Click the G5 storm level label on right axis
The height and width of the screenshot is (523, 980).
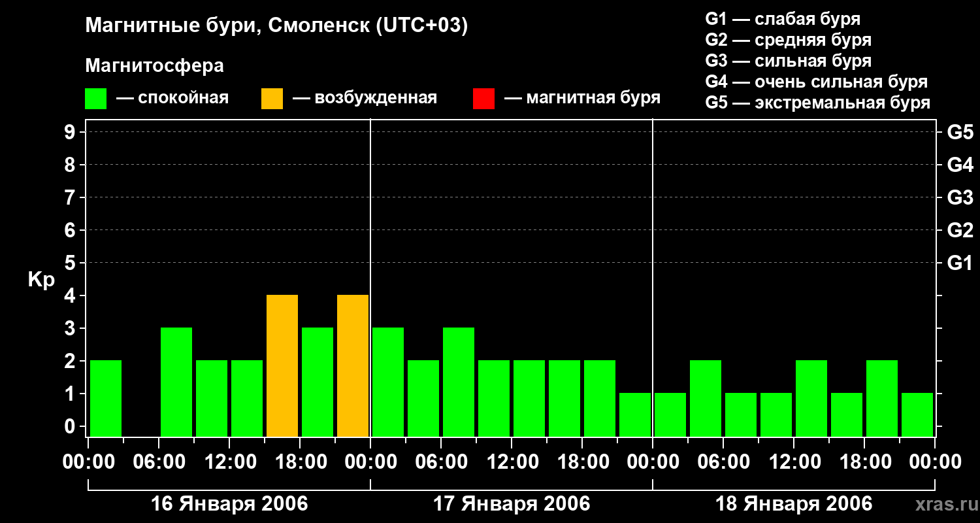960,132
